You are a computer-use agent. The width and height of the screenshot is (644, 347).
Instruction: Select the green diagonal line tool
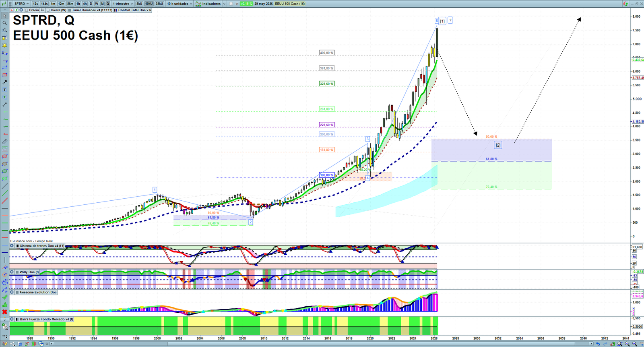point(5,193)
